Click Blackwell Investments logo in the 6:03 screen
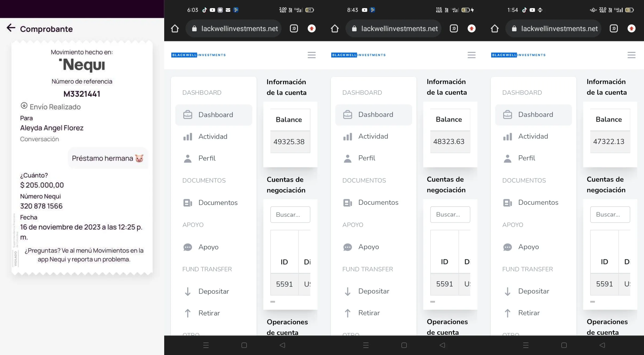 coord(199,55)
